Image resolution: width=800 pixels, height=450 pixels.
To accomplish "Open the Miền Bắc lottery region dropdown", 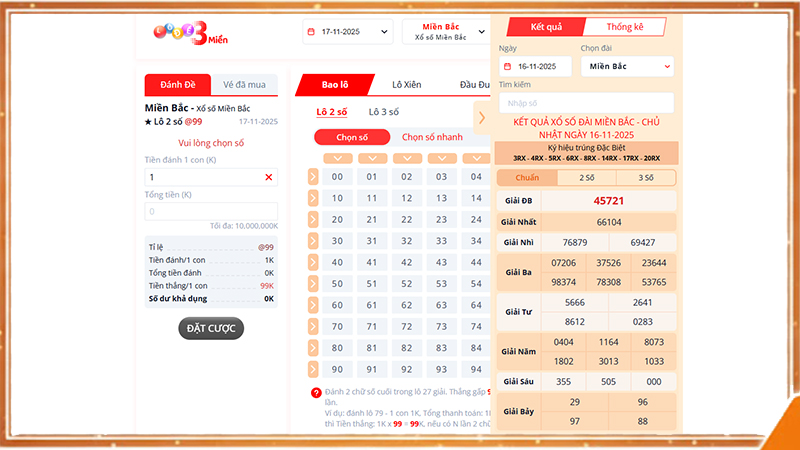I will [x=446, y=32].
